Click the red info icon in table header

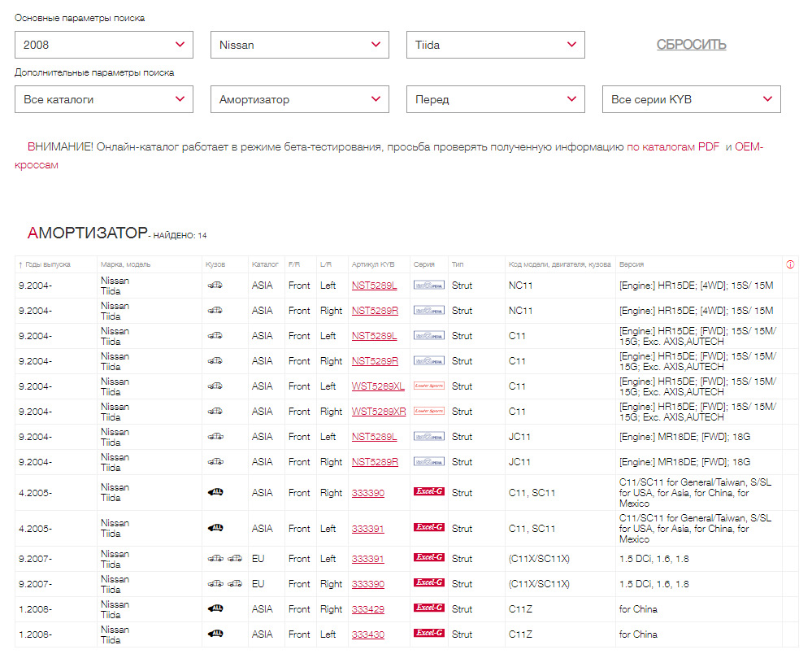(790, 264)
